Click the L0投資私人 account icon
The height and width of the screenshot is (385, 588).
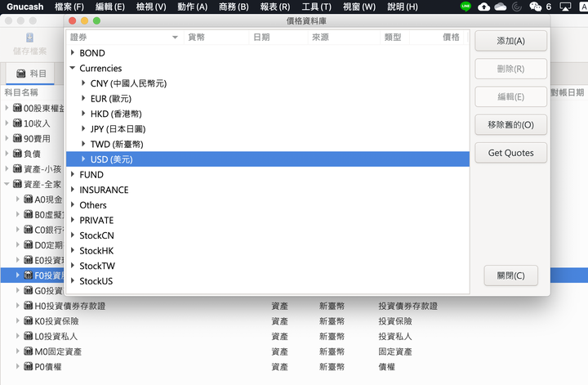28,336
